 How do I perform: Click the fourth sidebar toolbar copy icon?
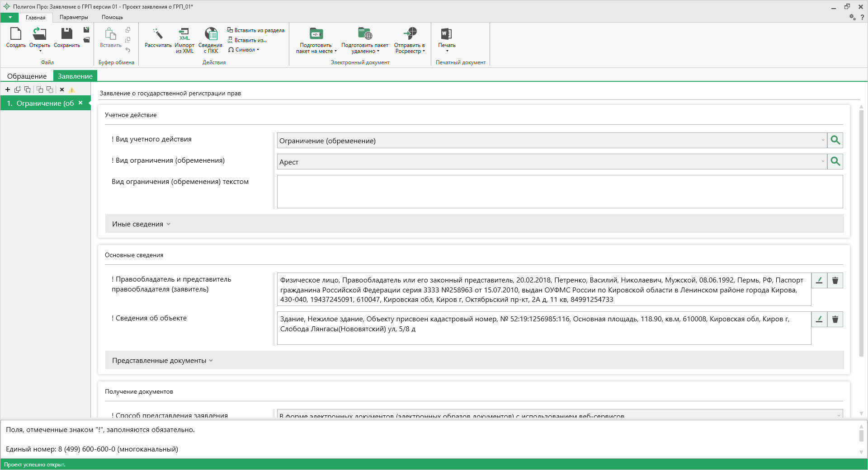coord(40,89)
